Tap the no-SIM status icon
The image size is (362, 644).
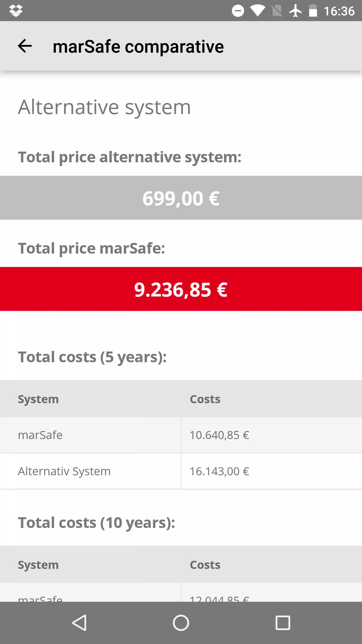coord(277,11)
